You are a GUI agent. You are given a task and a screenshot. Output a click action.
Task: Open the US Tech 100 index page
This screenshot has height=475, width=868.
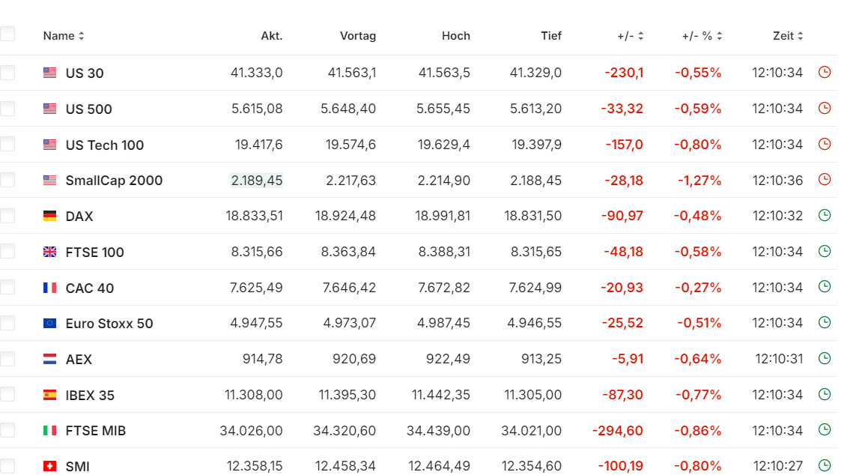(104, 145)
